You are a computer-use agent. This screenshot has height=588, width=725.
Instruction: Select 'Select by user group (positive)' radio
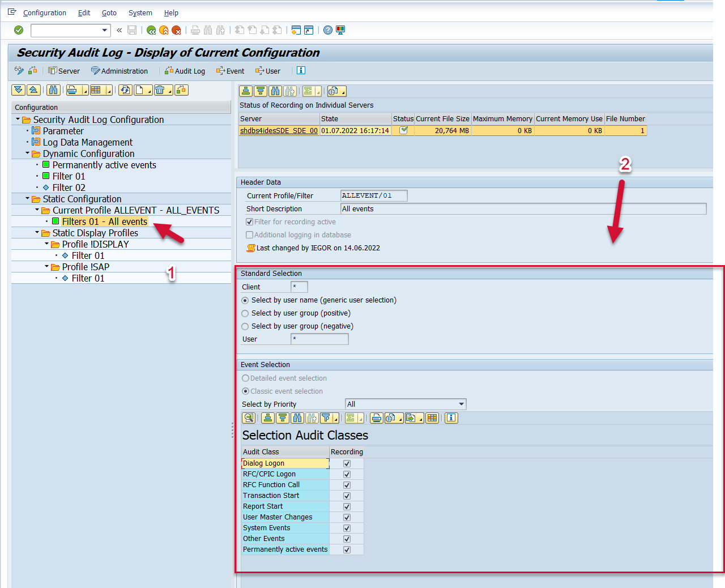tap(245, 313)
